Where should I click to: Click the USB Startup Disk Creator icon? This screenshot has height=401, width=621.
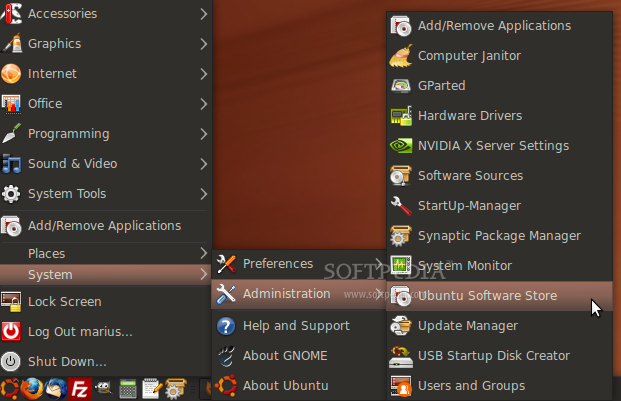coord(401,356)
